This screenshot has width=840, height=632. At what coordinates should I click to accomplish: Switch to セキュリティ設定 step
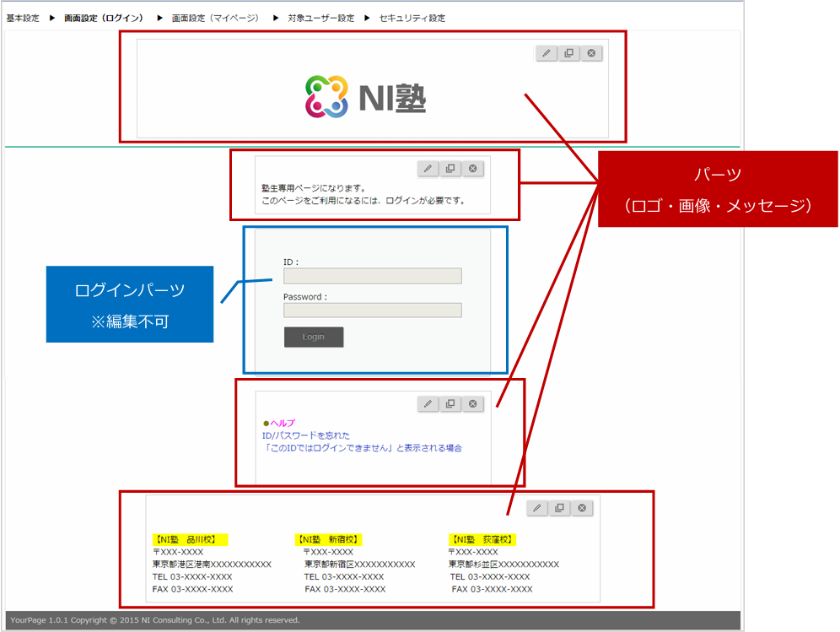412,18
